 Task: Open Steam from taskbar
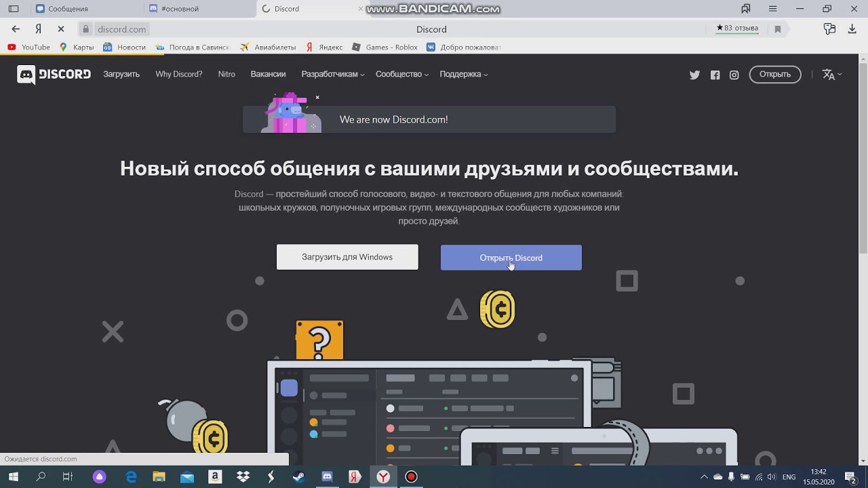(x=299, y=477)
